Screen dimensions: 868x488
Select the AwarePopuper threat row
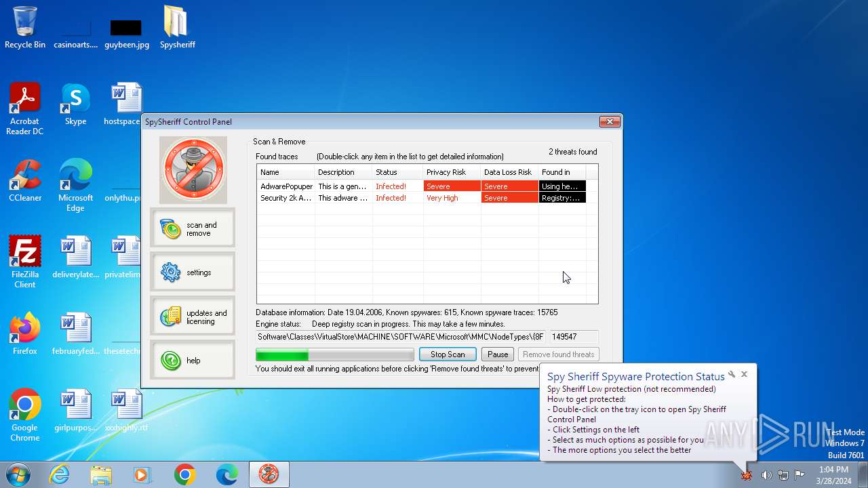tap(422, 186)
